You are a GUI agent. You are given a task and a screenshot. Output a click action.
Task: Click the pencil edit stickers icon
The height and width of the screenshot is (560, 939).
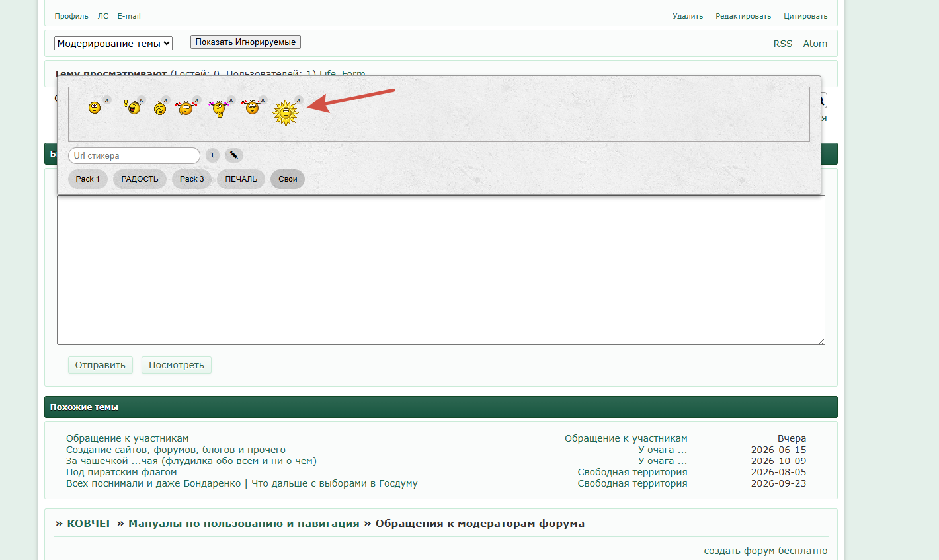click(x=233, y=155)
